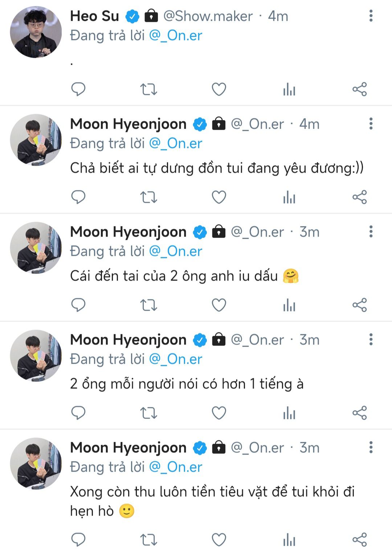
Task: Open the @_On.er mention link in Heo Su's reply
Action: (176, 36)
